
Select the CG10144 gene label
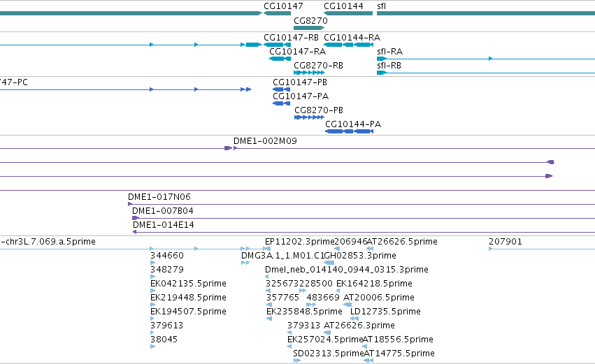pos(343,6)
